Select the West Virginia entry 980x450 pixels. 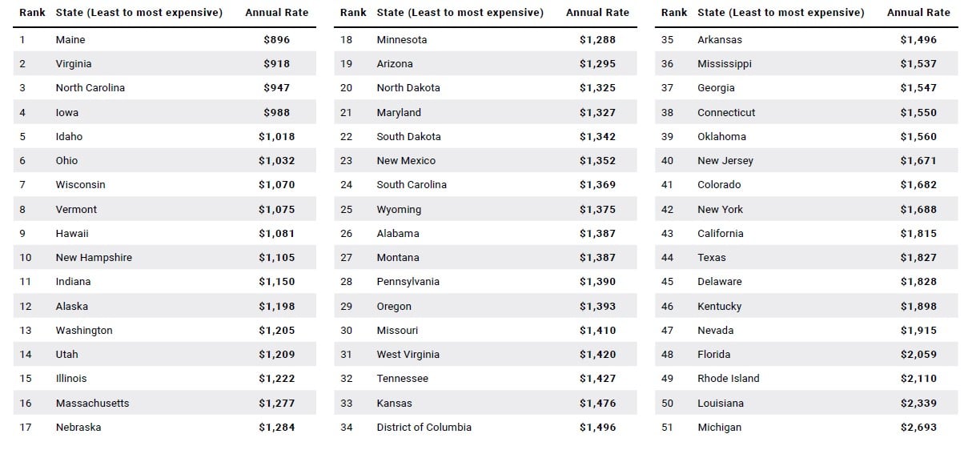click(408, 354)
